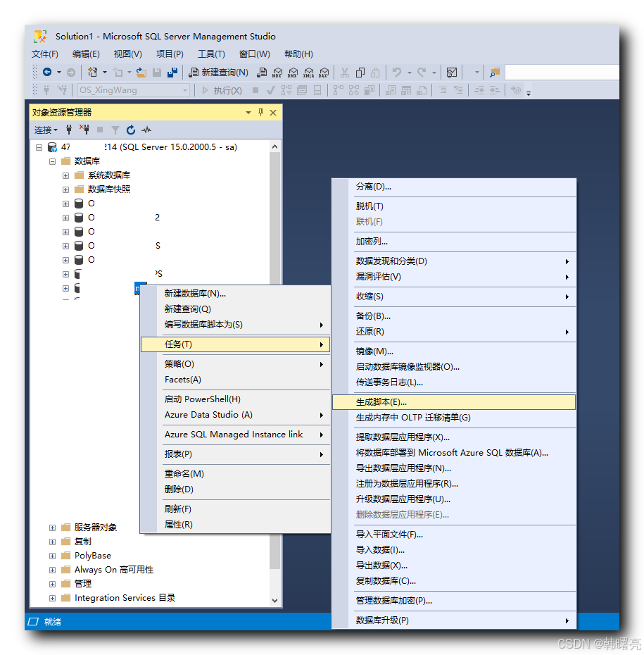Click the Redo arrow icon
The width and height of the screenshot is (644, 655).
point(422,73)
